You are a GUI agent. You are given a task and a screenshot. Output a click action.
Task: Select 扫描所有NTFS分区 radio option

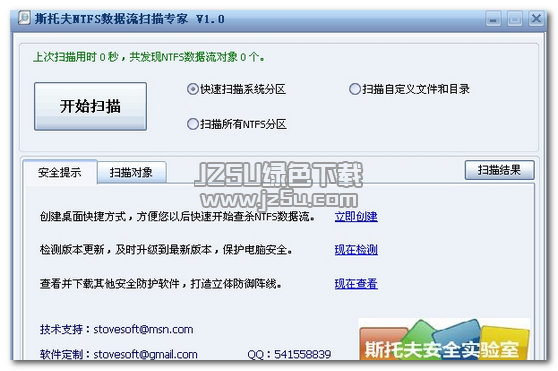[x=237, y=124]
